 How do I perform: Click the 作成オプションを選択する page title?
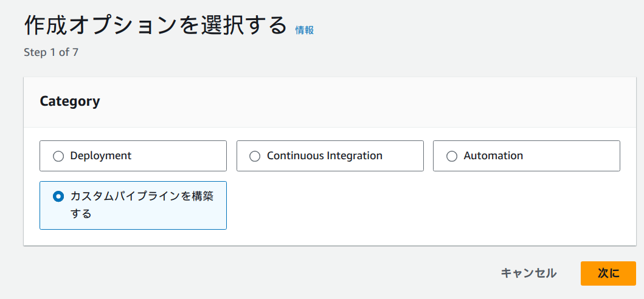point(155,26)
